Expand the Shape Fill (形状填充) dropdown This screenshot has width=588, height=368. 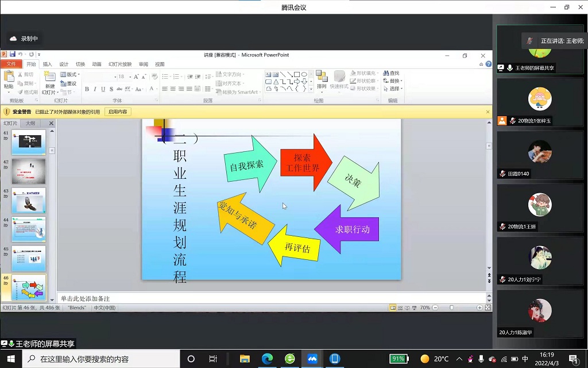366,74
